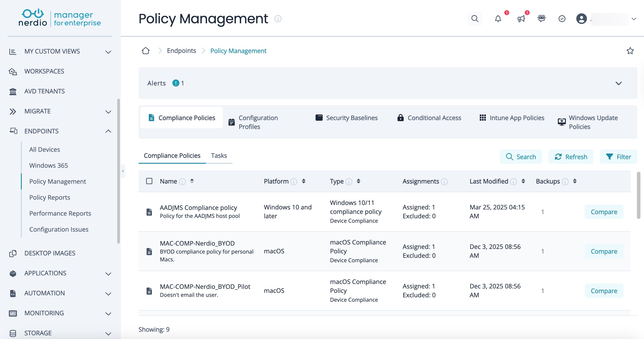Expand the Applications sidebar menu
The height and width of the screenshot is (339, 644).
click(108, 274)
